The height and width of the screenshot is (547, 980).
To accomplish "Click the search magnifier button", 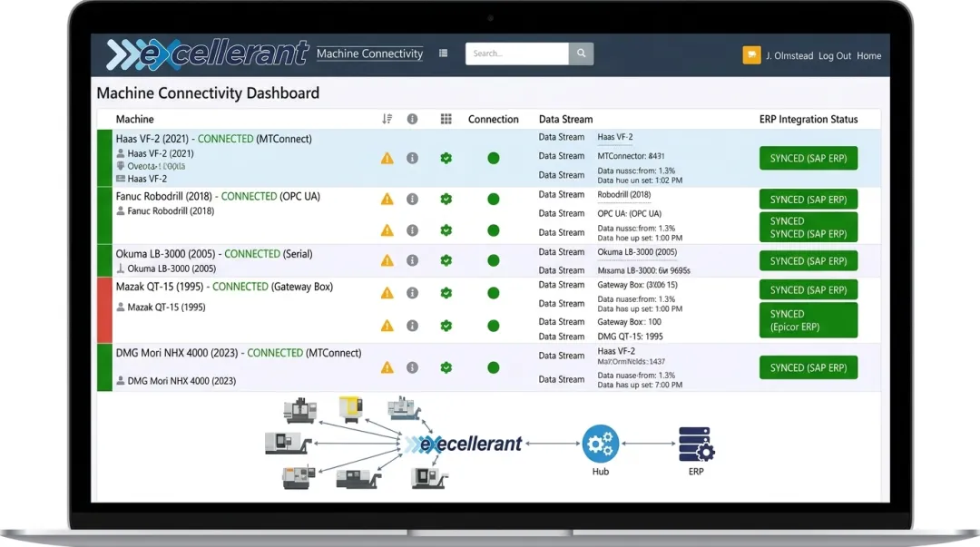I will coord(582,54).
